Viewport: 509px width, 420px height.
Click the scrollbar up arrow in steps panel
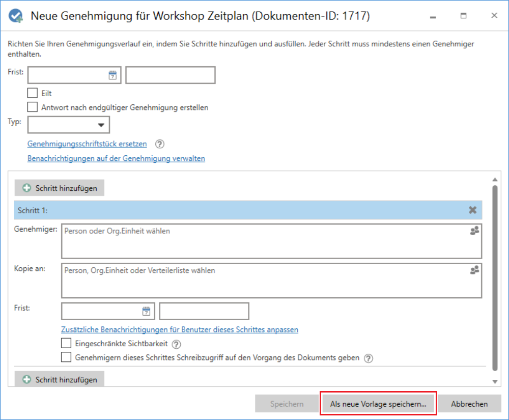coord(495,180)
